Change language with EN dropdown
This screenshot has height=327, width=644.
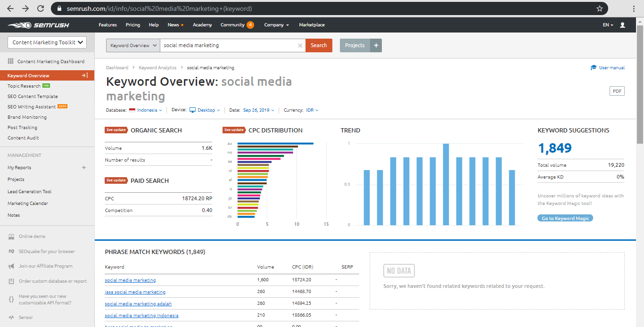608,25
